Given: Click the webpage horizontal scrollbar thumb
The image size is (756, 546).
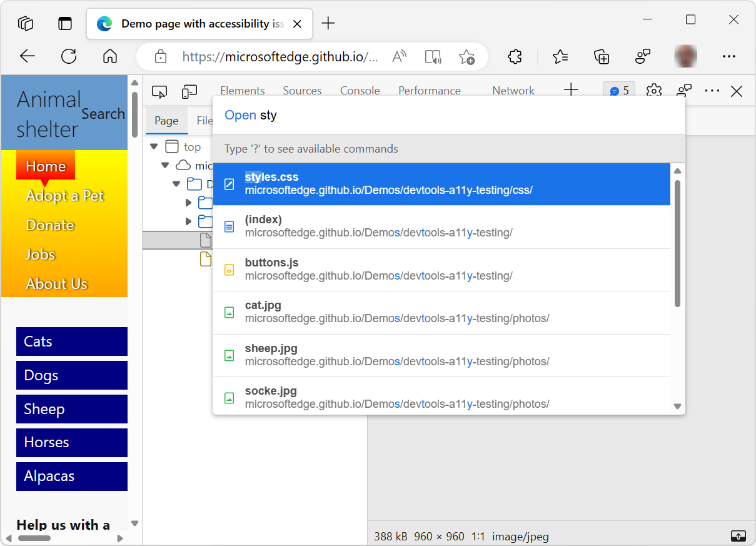Looking at the screenshot, I should pos(34,538).
